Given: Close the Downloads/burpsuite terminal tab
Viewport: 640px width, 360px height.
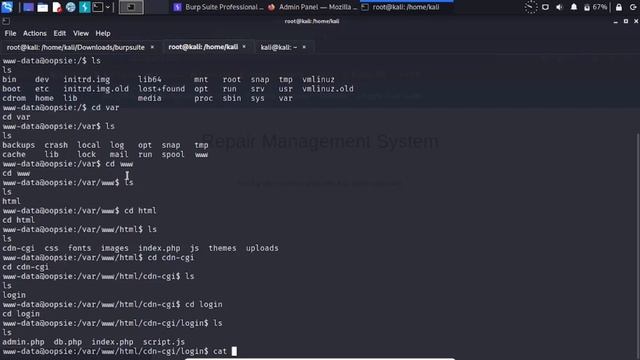Looking at the screenshot, I should coord(152,47).
